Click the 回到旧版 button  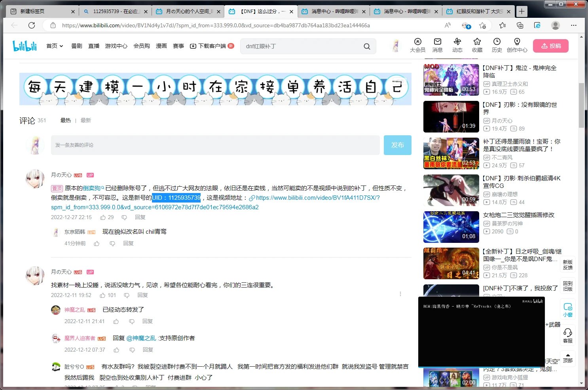(568, 286)
